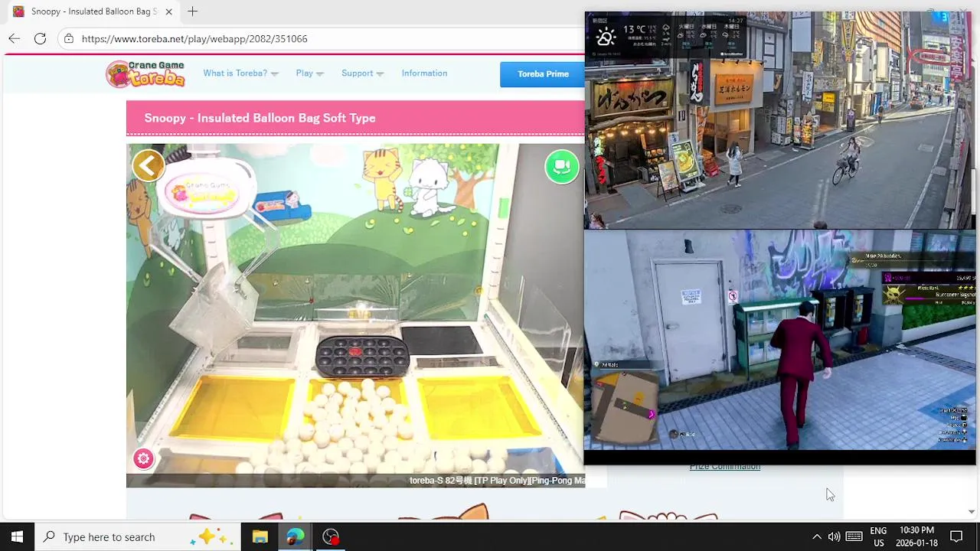Open Microsoft Edge from taskbar
The width and height of the screenshot is (980, 551).
[295, 536]
